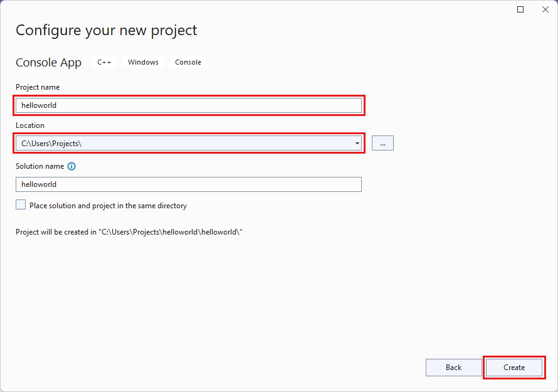Enable Place solution and project in same directory
Screen dimensions: 558x392
pos(21,205)
